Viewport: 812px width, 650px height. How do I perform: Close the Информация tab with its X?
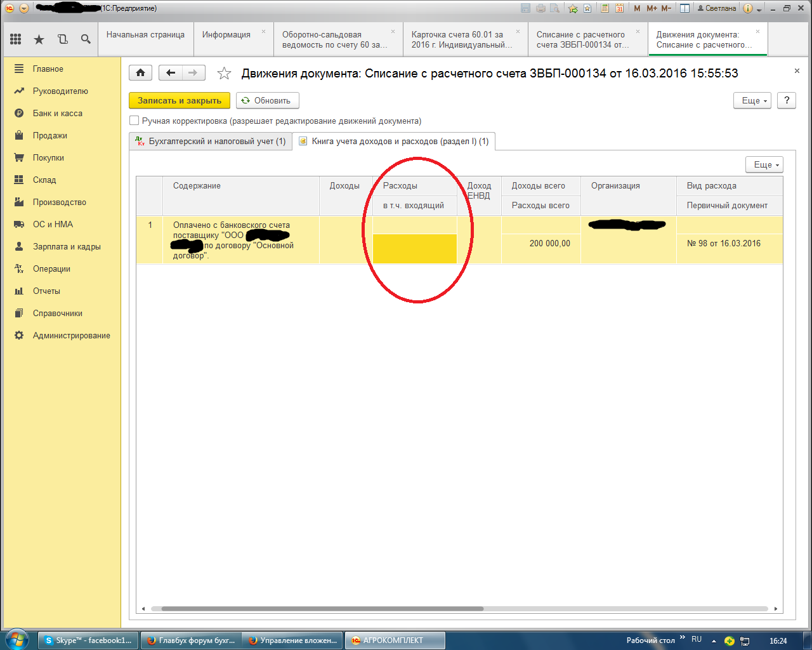coord(264,32)
